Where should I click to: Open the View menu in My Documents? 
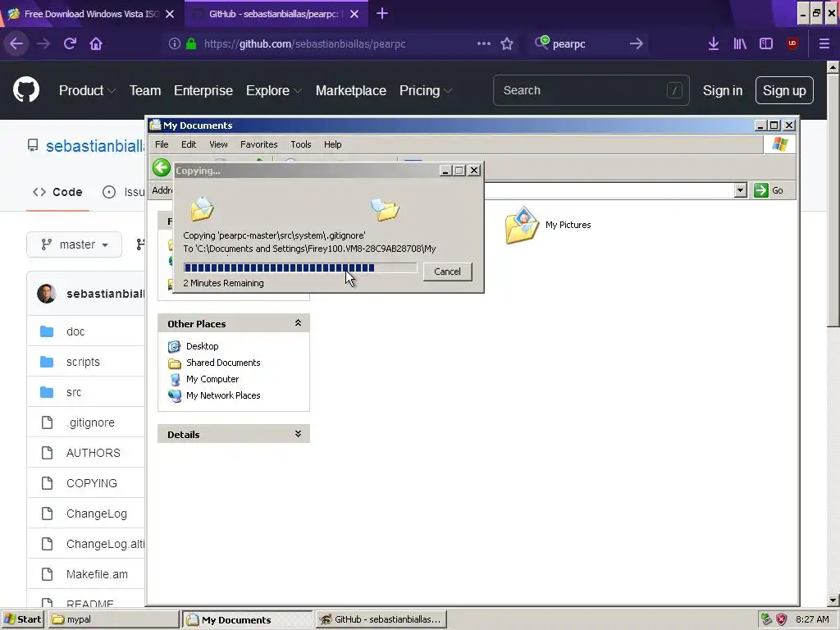tap(218, 144)
